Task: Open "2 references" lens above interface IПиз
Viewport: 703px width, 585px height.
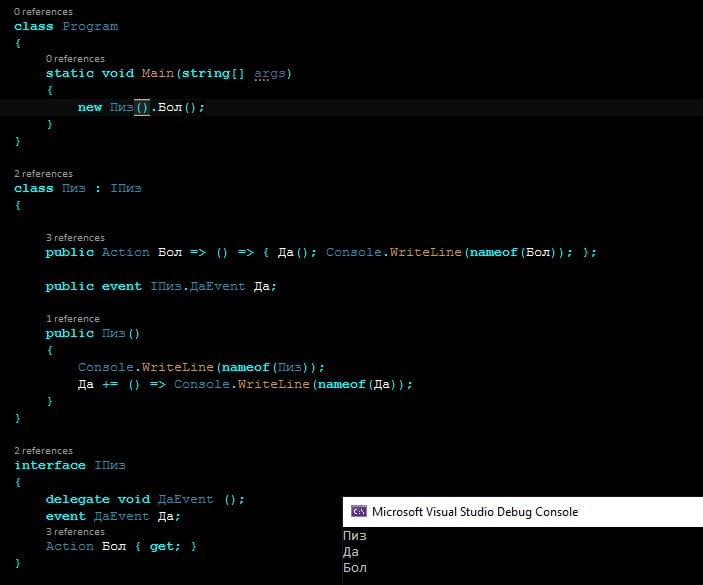Action: tap(43, 451)
